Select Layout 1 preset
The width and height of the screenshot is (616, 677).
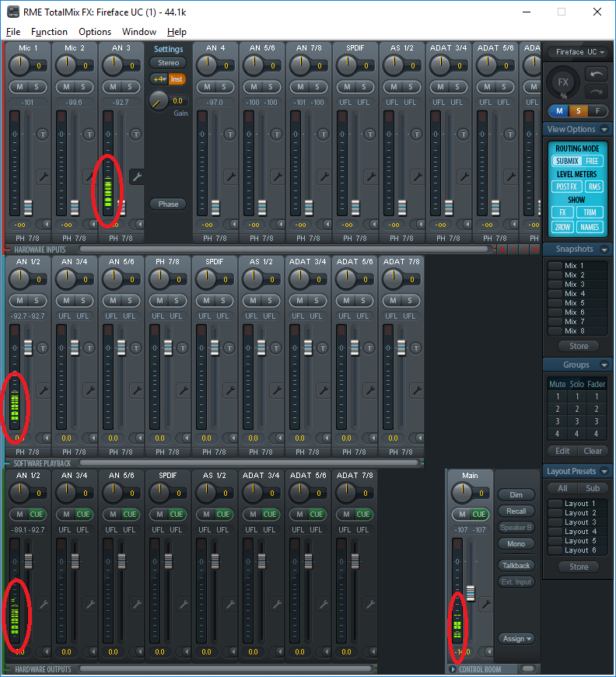pyautogui.click(x=578, y=504)
